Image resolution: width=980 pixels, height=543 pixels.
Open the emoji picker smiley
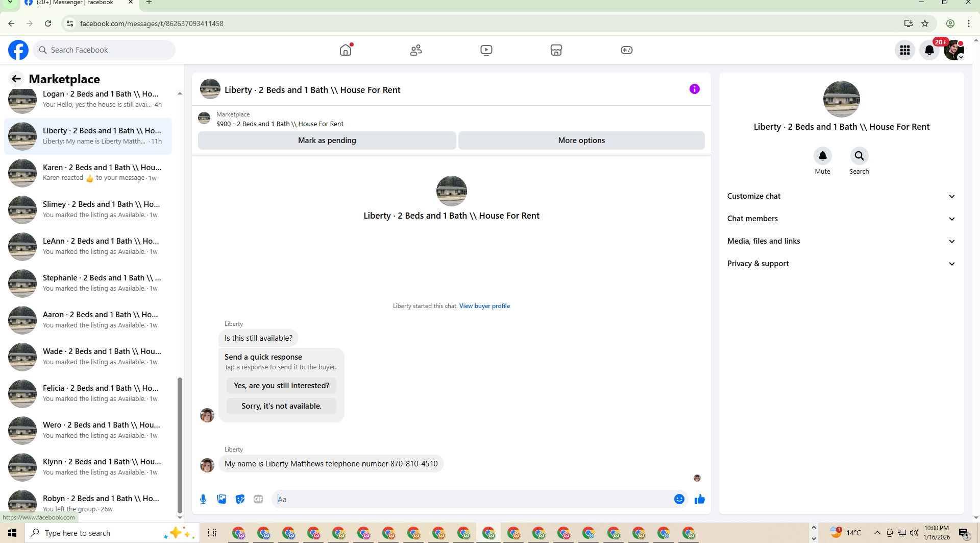pyautogui.click(x=679, y=499)
